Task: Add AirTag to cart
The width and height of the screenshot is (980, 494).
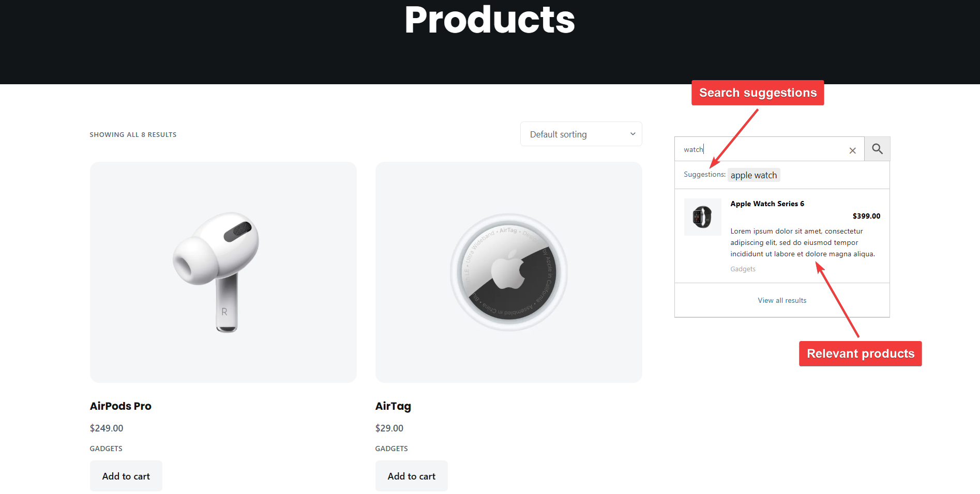Action: (x=412, y=476)
